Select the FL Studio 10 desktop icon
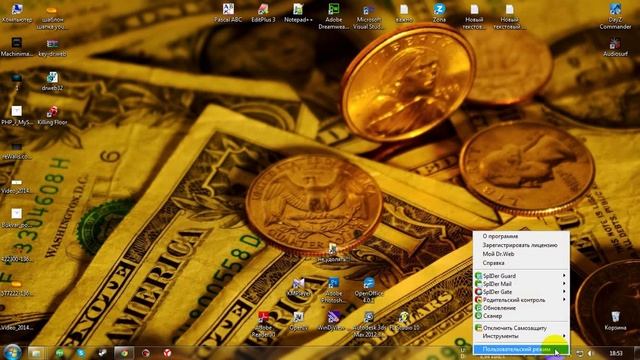The height and width of the screenshot is (360, 640). pyautogui.click(x=404, y=321)
